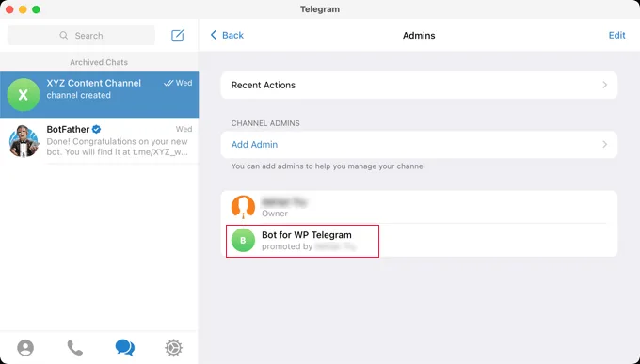This screenshot has height=364, width=640.
Task: Click the CHANNEL ADMINS section label
Action: pos(265,123)
